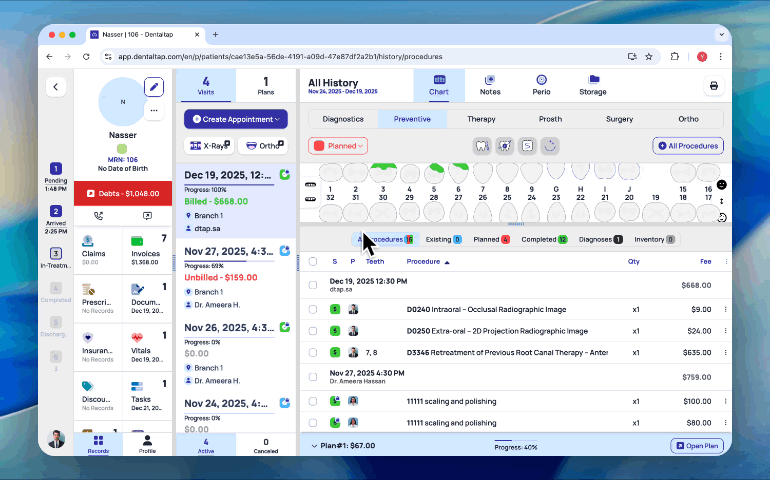Expand the Plan#1 $67.00 chevron
770x480 pixels.
[x=314, y=446]
